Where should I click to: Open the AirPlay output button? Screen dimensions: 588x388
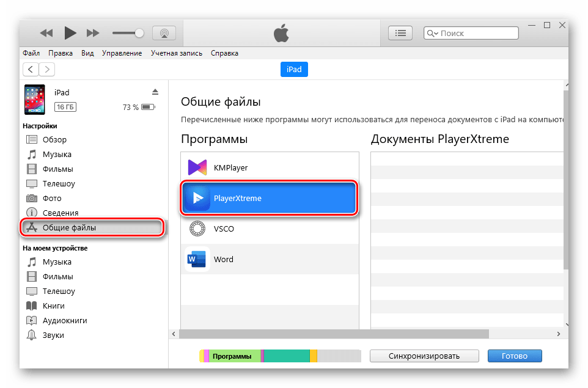tap(164, 33)
